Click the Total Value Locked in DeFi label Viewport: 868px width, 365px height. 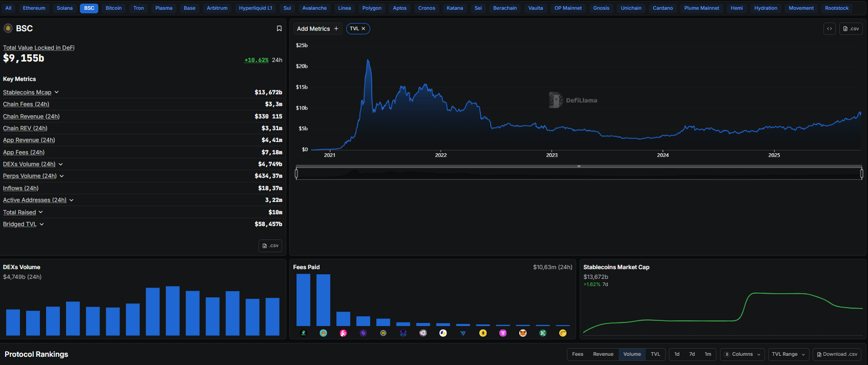point(39,48)
